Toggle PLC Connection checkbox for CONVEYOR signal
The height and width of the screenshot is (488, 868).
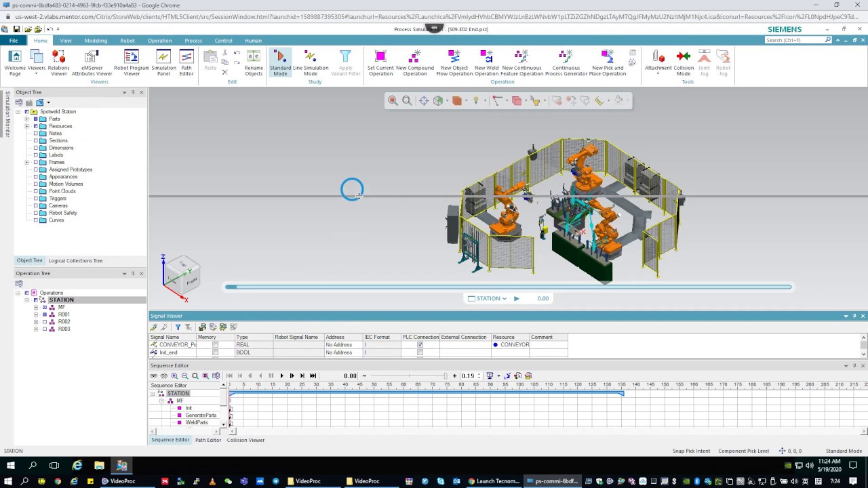pos(420,345)
